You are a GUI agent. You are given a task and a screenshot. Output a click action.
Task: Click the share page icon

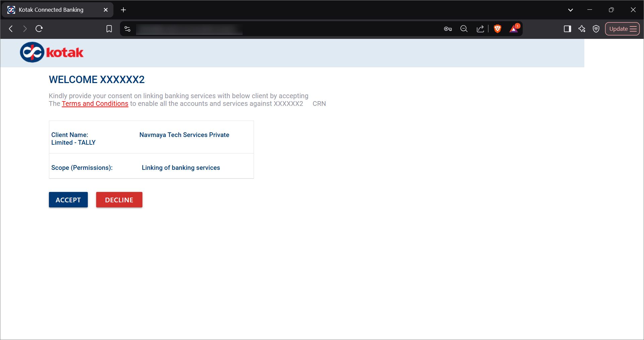coord(480,29)
